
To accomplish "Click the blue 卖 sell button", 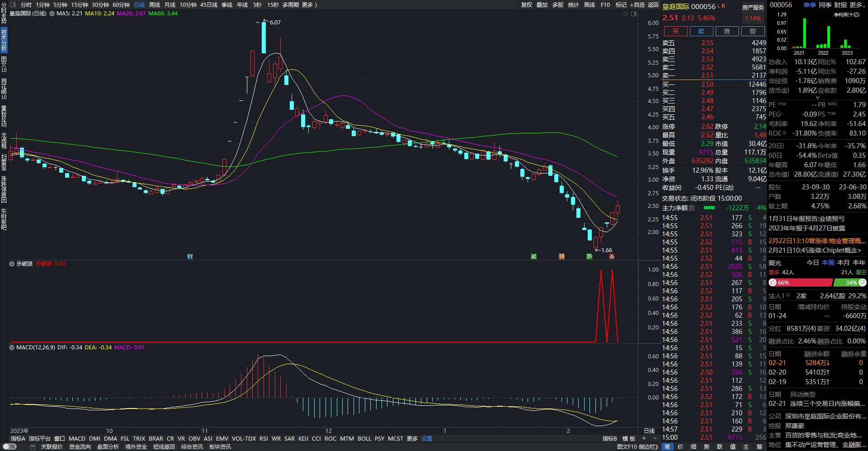I will pos(701,31).
